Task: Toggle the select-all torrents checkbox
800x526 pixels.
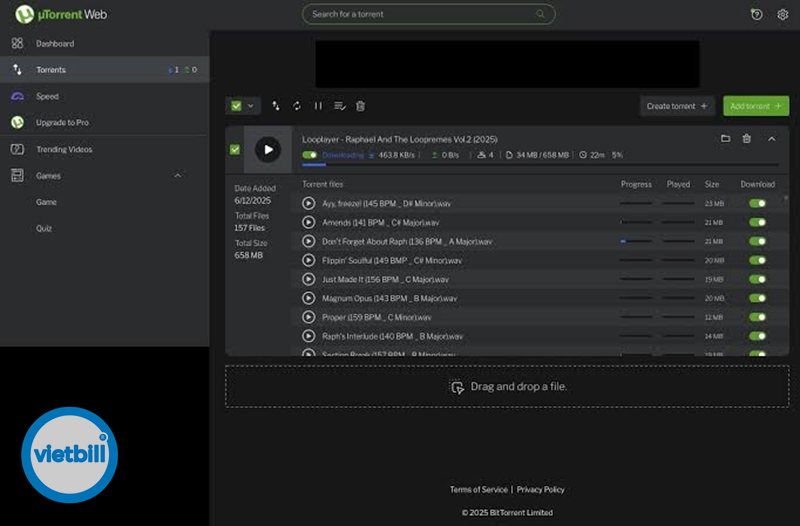Action: coord(236,106)
